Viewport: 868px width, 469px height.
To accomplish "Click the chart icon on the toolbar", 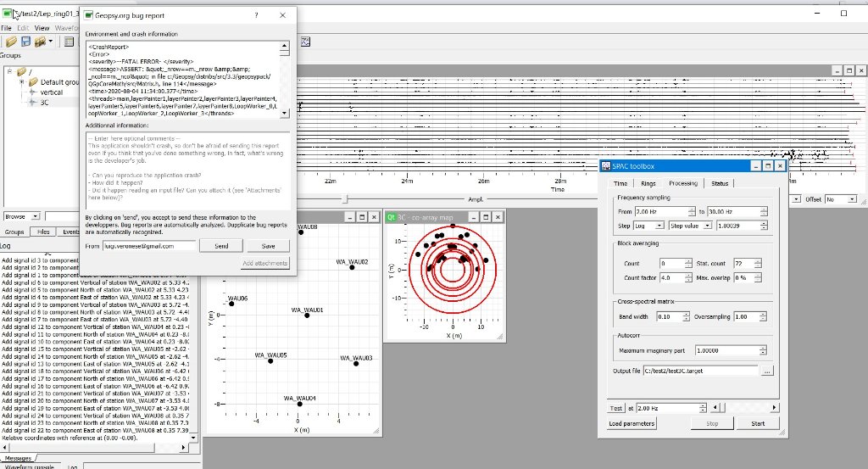I will tap(305, 41).
